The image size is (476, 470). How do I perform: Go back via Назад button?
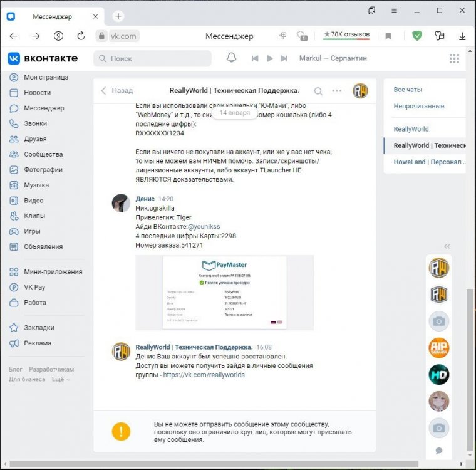(x=117, y=90)
